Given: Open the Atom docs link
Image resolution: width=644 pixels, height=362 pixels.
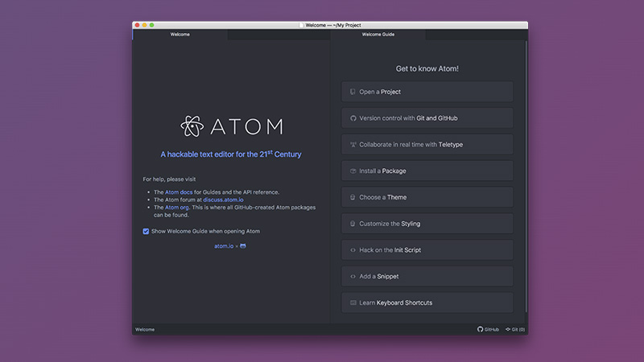Looking at the screenshot, I should (x=179, y=192).
